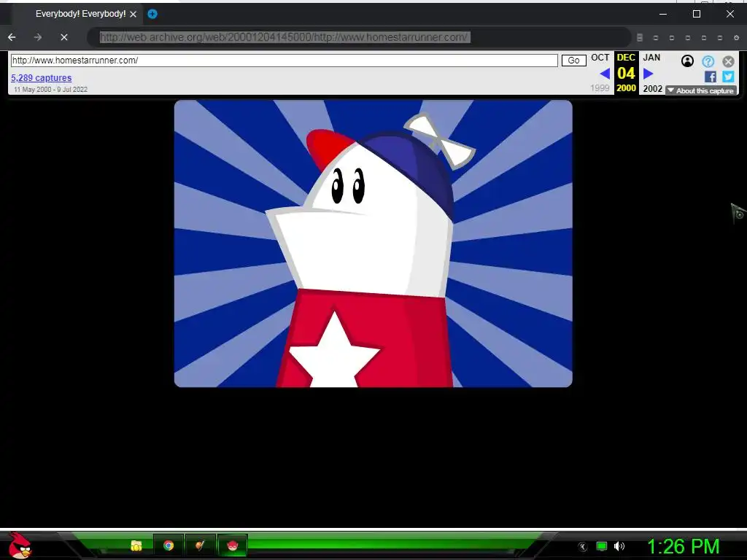Open the browser settings gear icon
747x560 pixels.
[736, 38]
